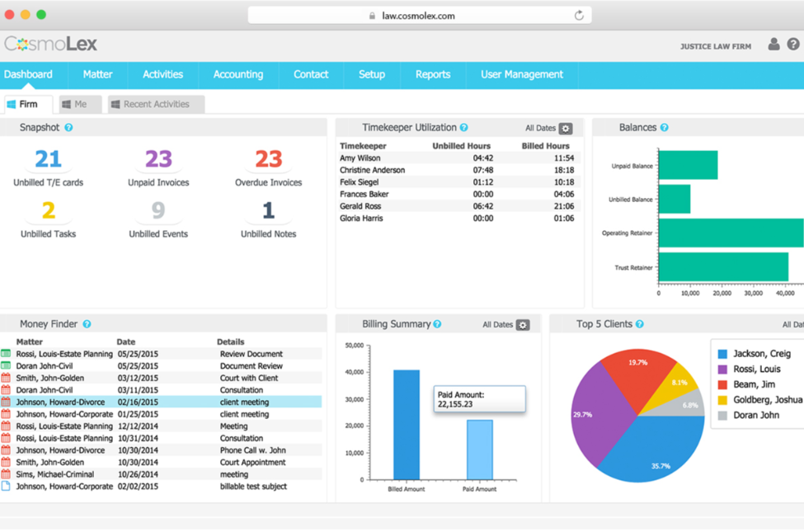
Task: Switch to the Recent Activities tab
Action: pos(157,104)
